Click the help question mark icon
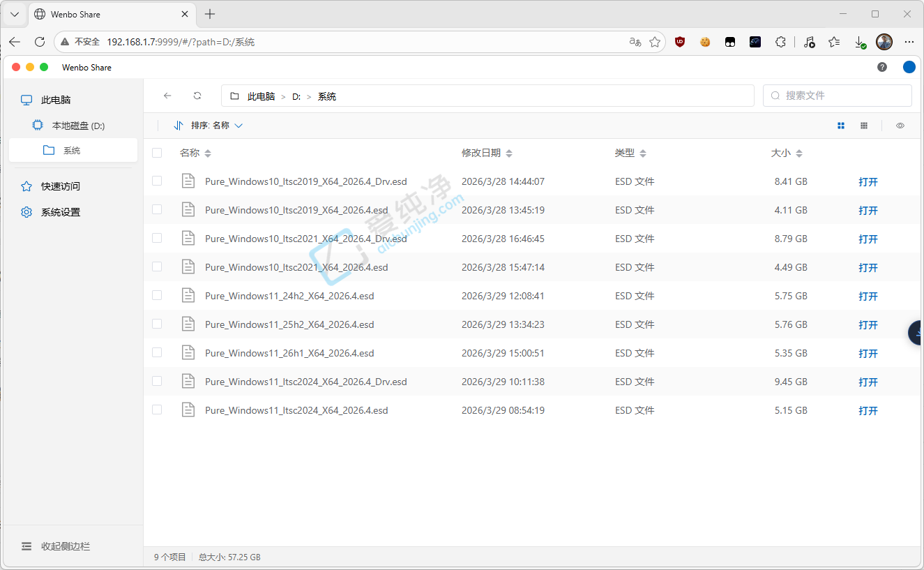 point(882,67)
